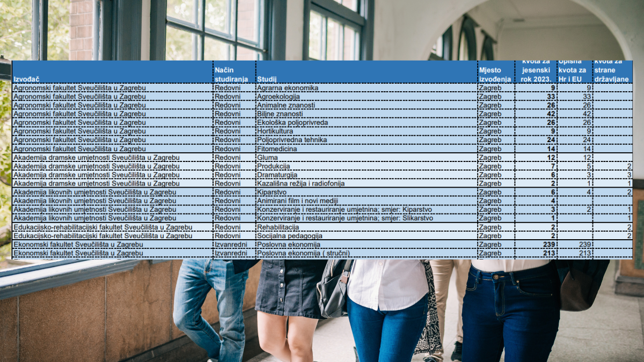Select Redovni in the Socijalna pedagogija row
Image resolution: width=644 pixels, height=362 pixels.
coord(235,235)
